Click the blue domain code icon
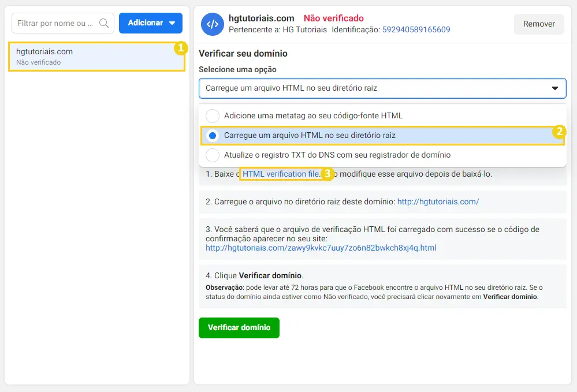 (x=213, y=24)
